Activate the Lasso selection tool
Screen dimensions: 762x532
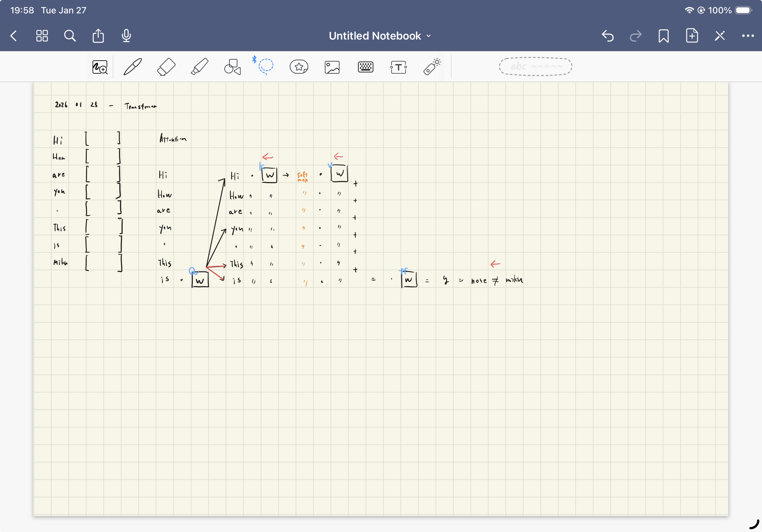pos(265,66)
